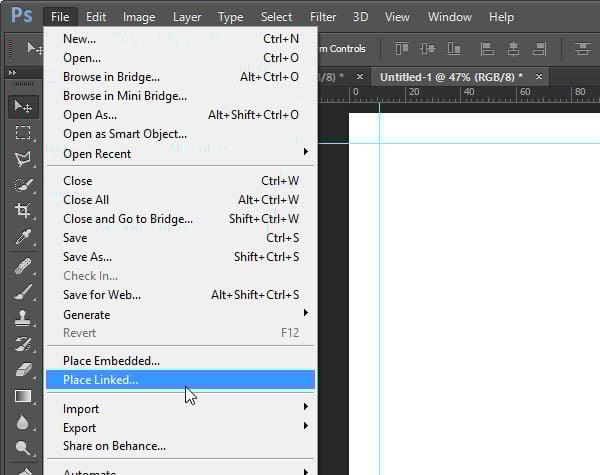Choose Browse in Mini Bridge...

pos(180,96)
